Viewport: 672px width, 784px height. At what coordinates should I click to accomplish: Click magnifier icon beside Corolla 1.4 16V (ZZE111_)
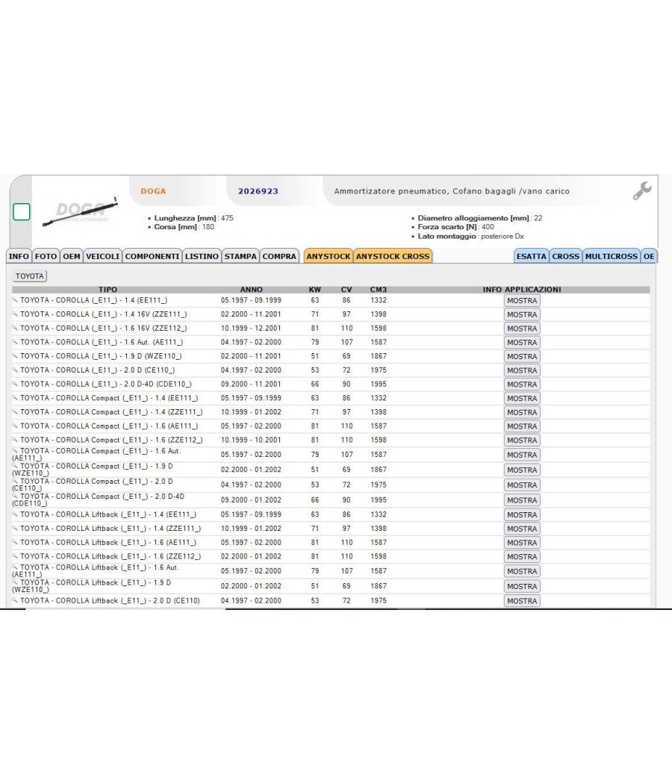coord(15,314)
